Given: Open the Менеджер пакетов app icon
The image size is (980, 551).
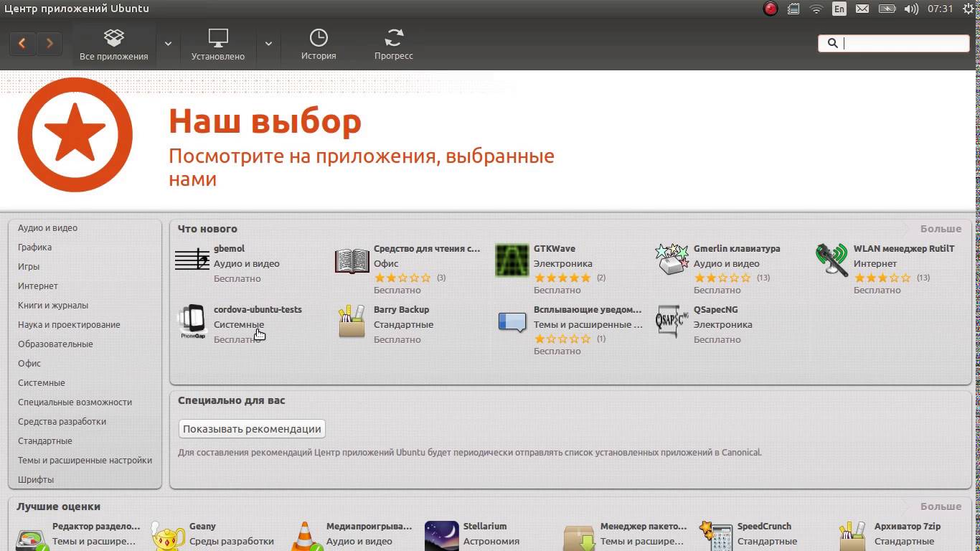Looking at the screenshot, I should [579, 538].
